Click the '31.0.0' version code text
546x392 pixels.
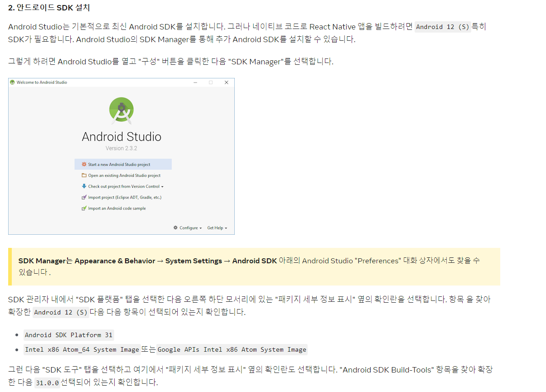click(x=47, y=382)
